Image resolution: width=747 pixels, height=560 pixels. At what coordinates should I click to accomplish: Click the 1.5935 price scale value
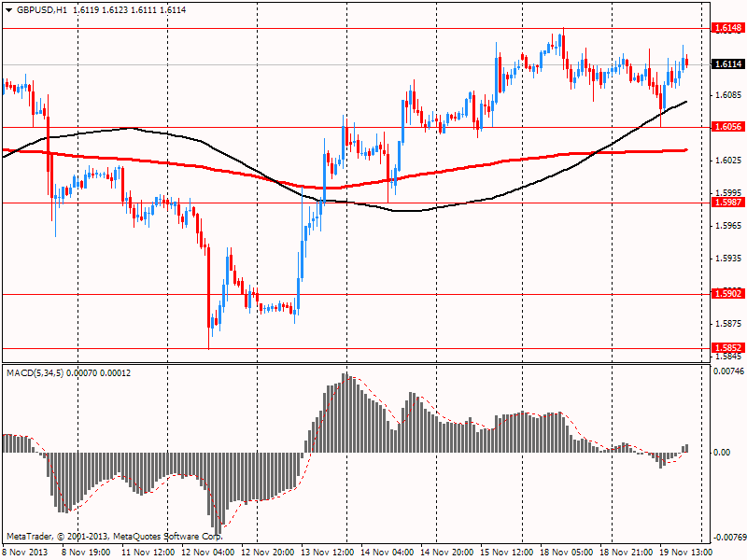pyautogui.click(x=729, y=259)
